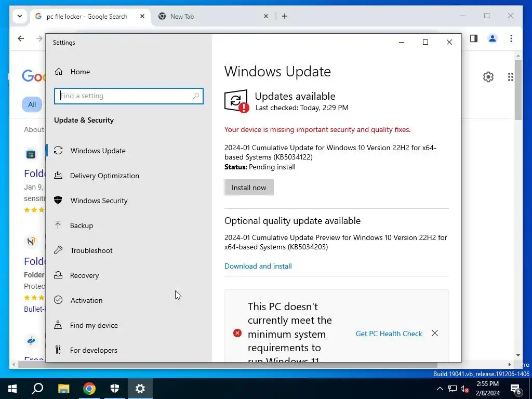Open Chrome profile avatar

(x=493, y=38)
